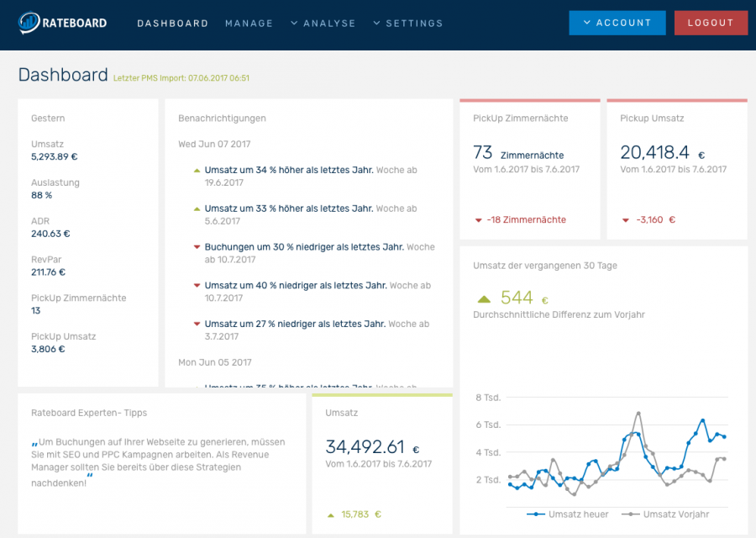Screen dimensions: 756x538
Task: Open the Account dropdown button
Action: [617, 23]
